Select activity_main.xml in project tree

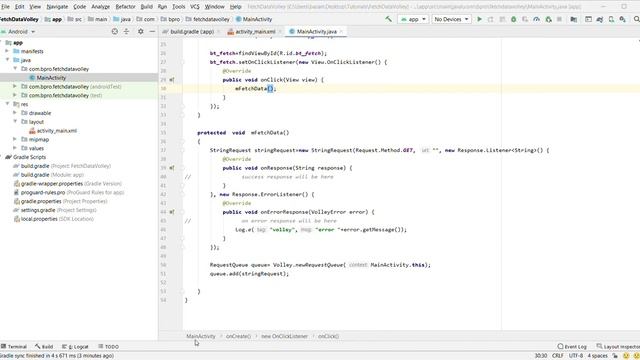pyautogui.click(x=57, y=131)
